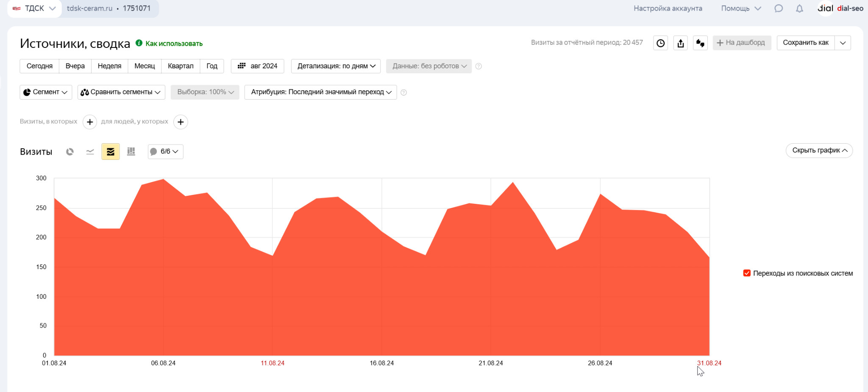Select the Неделя period tab
The height and width of the screenshot is (392, 868).
109,66
